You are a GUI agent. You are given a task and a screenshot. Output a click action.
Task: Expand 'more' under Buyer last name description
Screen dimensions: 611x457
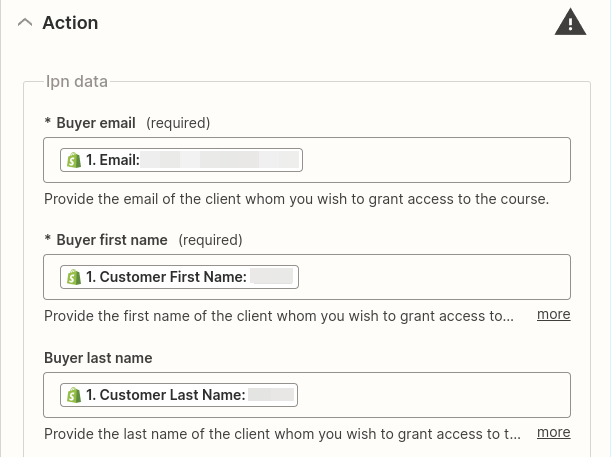[x=553, y=432]
